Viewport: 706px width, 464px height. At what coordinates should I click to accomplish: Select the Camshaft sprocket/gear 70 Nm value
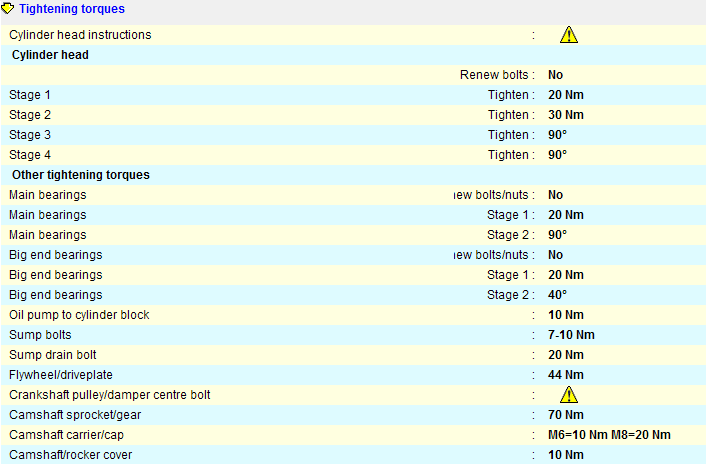[x=565, y=415]
